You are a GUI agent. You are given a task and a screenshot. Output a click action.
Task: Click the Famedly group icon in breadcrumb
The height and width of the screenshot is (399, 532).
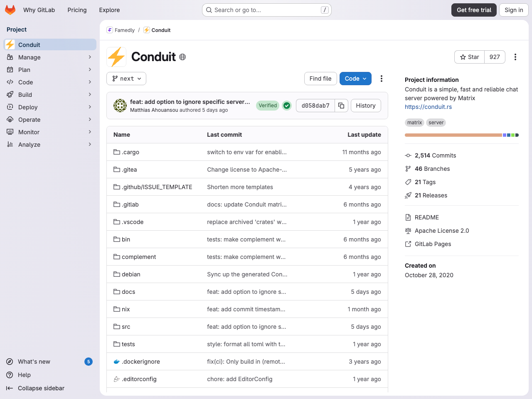[109, 30]
